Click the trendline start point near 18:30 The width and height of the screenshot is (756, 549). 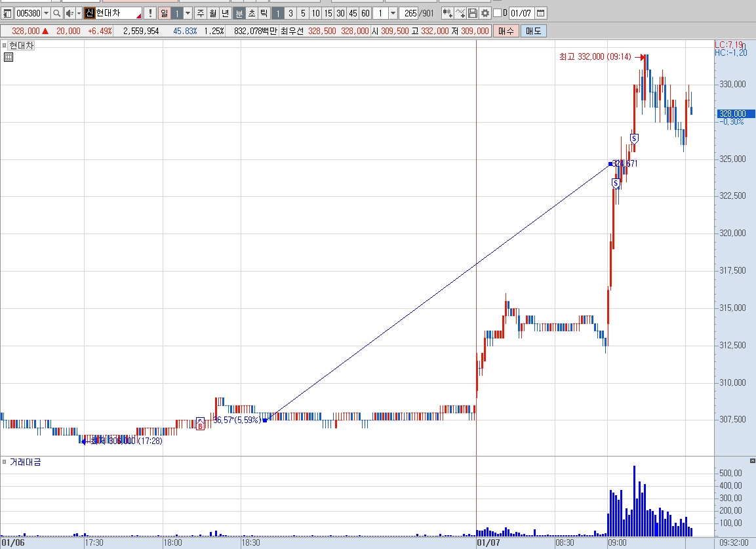(x=265, y=420)
